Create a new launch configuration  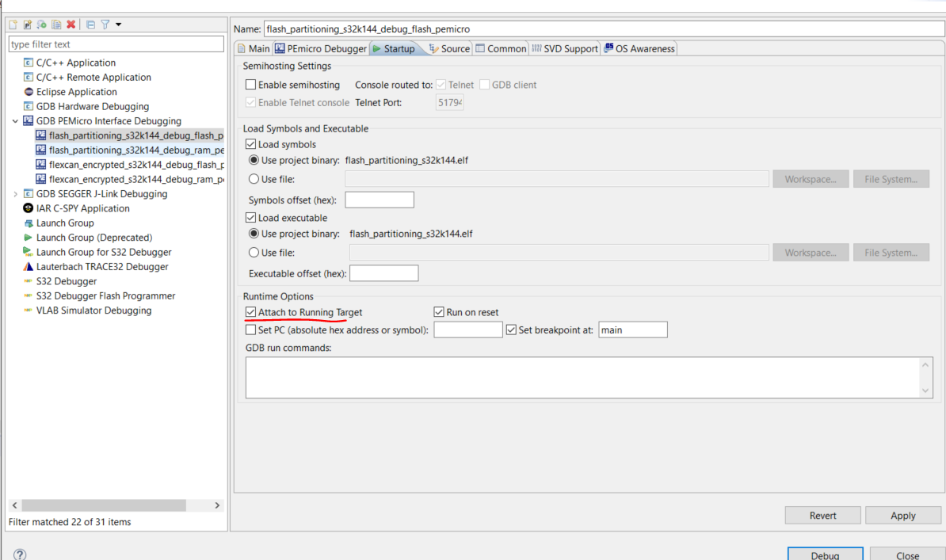[x=13, y=25]
